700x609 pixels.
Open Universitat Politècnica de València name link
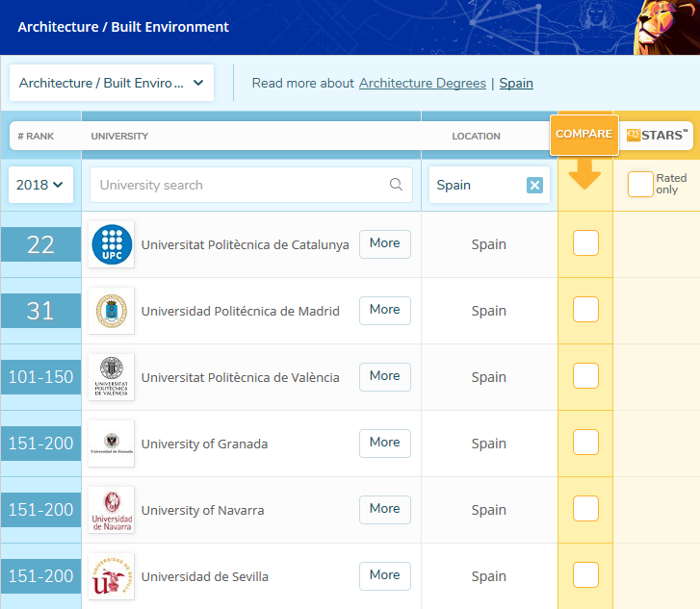click(240, 377)
